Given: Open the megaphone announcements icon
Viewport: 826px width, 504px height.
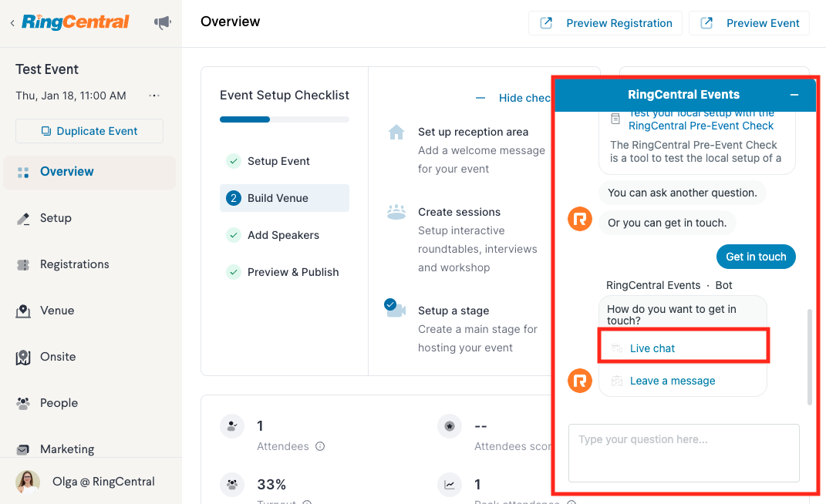Looking at the screenshot, I should (x=162, y=22).
